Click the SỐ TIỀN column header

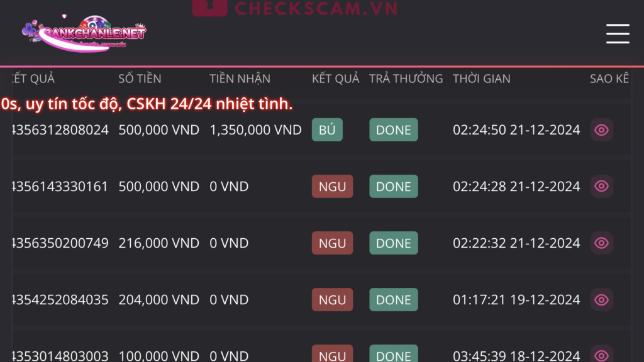[x=140, y=79]
